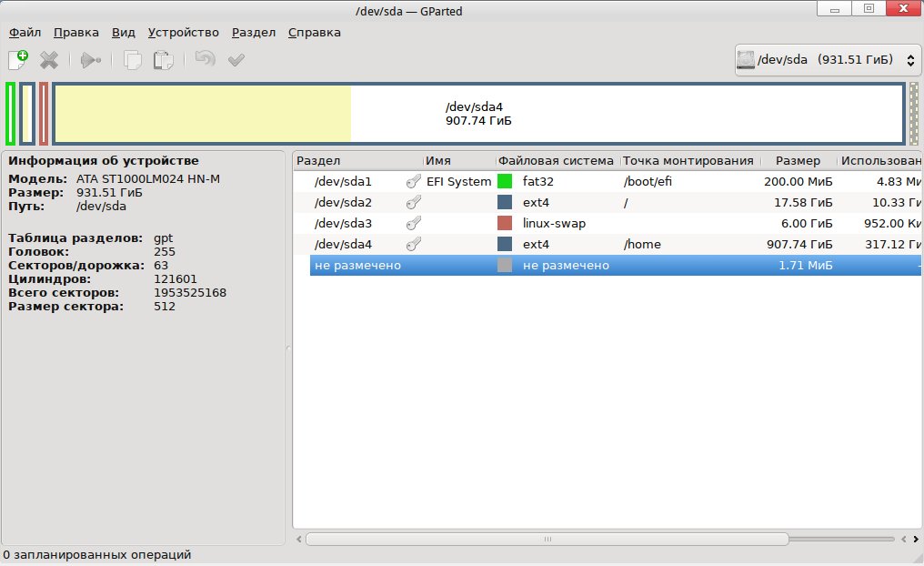Click the scrollbar right arrow
This screenshot has width=924, height=566.
[916, 539]
